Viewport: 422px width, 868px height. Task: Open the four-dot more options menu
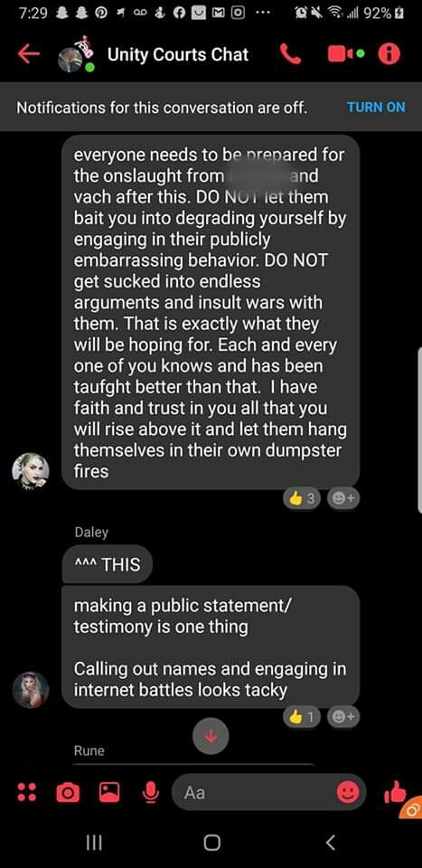pos(26,793)
